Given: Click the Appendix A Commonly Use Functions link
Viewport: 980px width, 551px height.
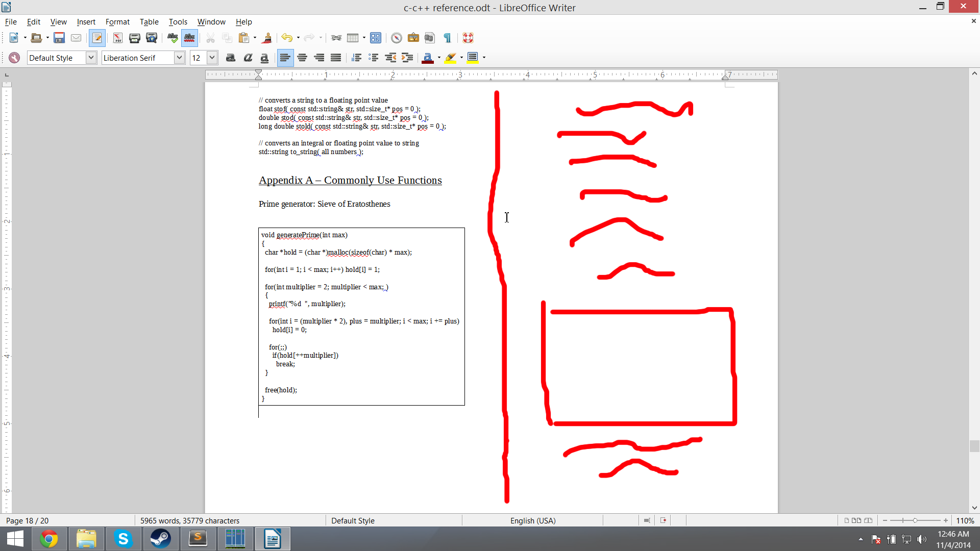Looking at the screenshot, I should (x=350, y=180).
